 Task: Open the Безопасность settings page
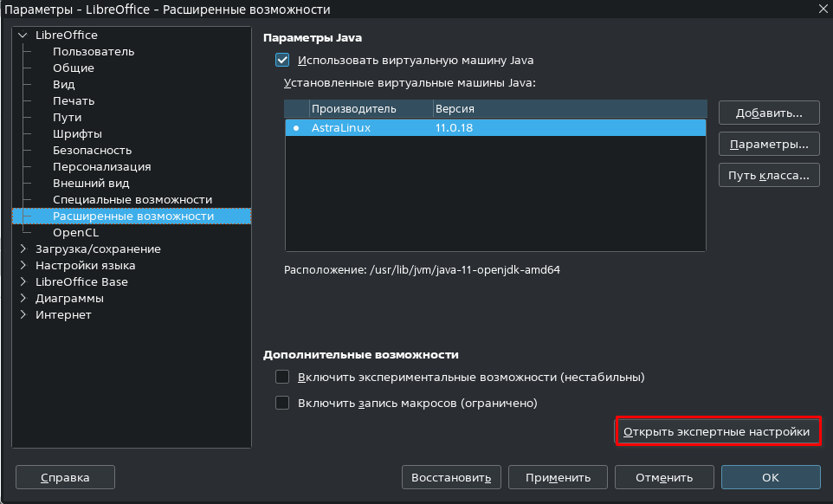pyautogui.click(x=92, y=151)
